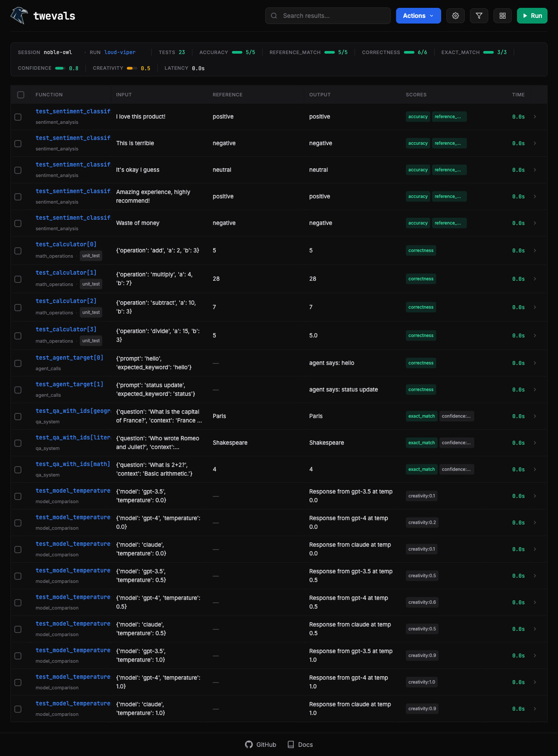
Task: Run the evaluations with the Run button
Action: pyautogui.click(x=532, y=16)
